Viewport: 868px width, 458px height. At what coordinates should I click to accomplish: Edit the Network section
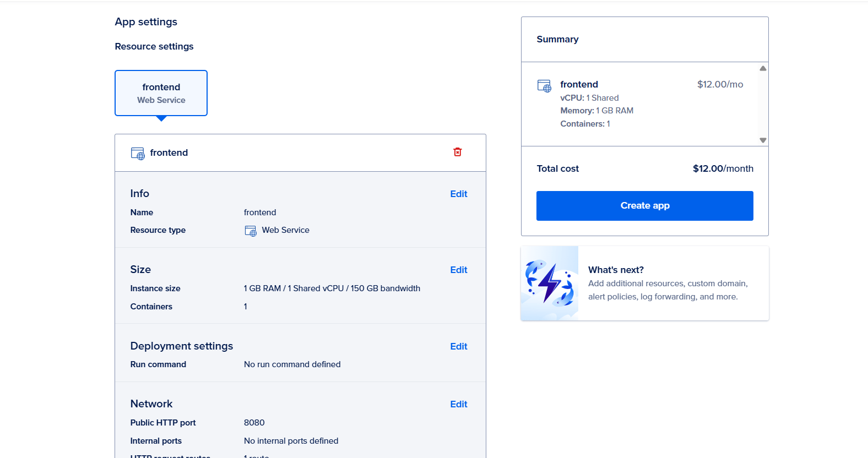tap(459, 404)
